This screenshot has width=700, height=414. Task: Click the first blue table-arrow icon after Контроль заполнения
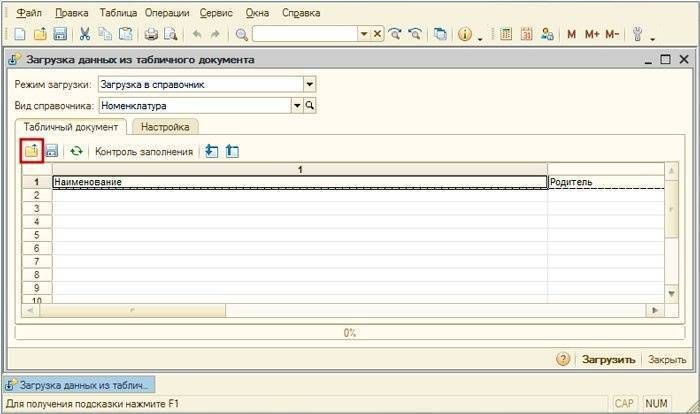[212, 151]
